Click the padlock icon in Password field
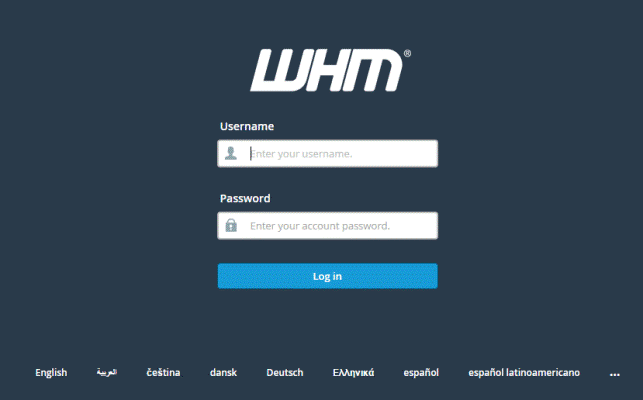 pyautogui.click(x=231, y=225)
